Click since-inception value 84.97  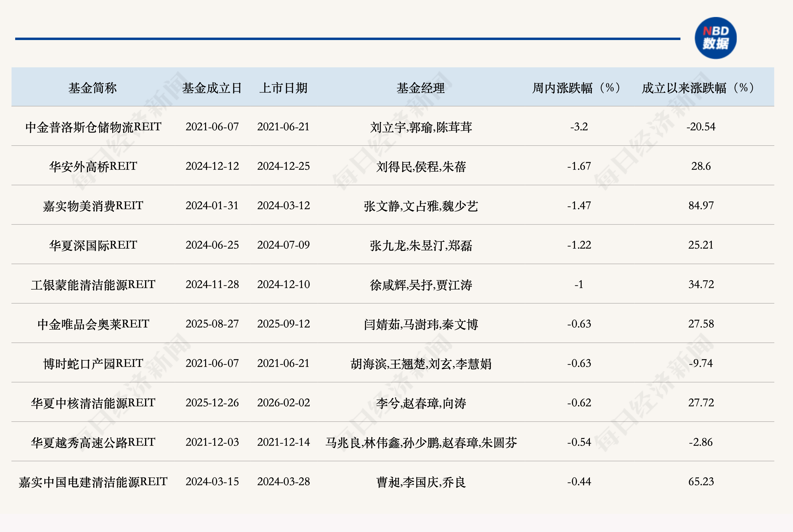click(701, 206)
